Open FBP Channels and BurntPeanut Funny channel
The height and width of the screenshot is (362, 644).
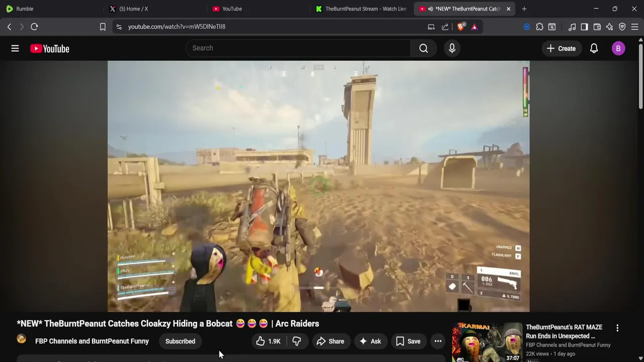(x=92, y=341)
